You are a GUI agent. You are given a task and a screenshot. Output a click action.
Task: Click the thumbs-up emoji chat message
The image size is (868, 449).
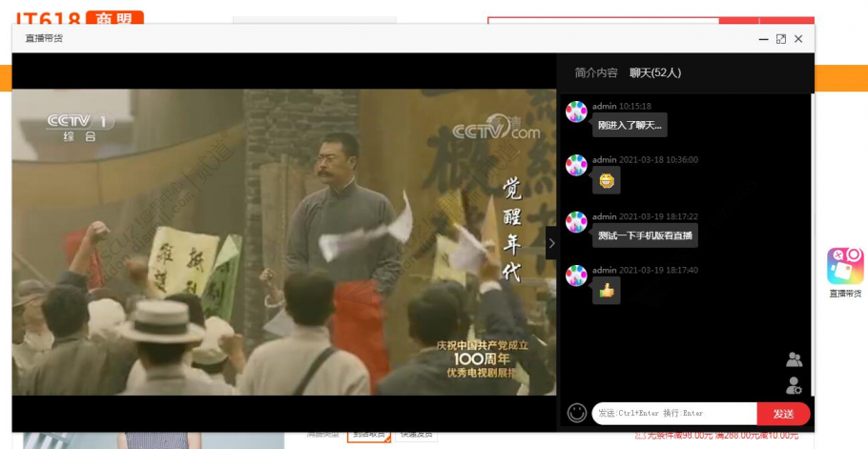pyautogui.click(x=607, y=291)
